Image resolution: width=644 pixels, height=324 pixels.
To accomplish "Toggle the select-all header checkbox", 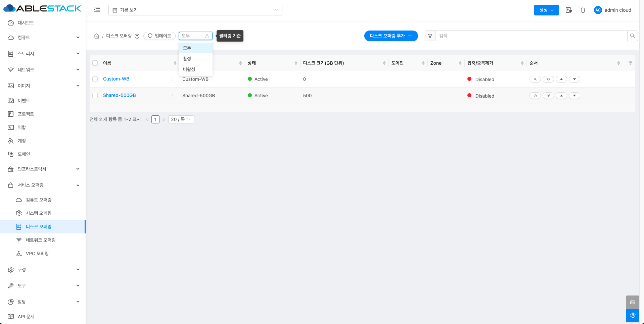I will point(95,63).
